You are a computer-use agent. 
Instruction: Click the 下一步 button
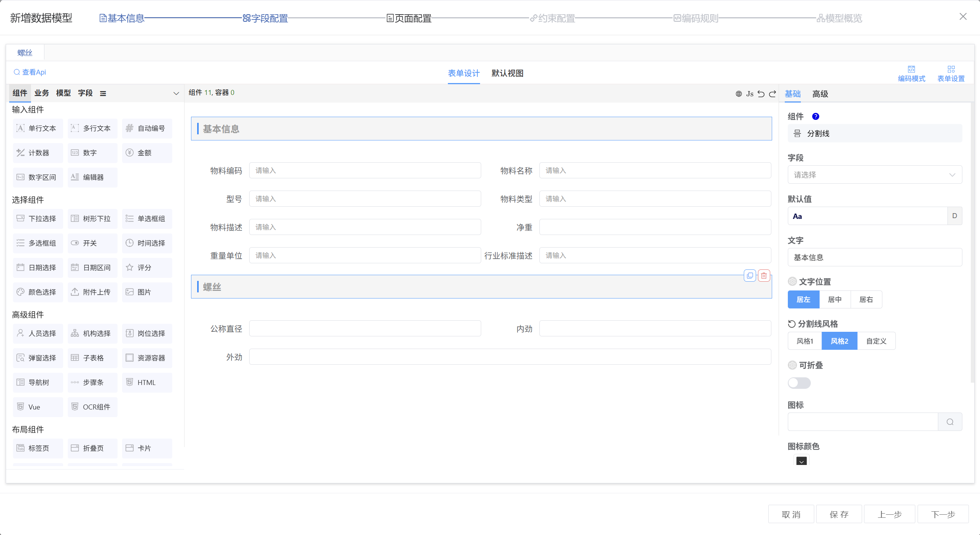tap(943, 514)
